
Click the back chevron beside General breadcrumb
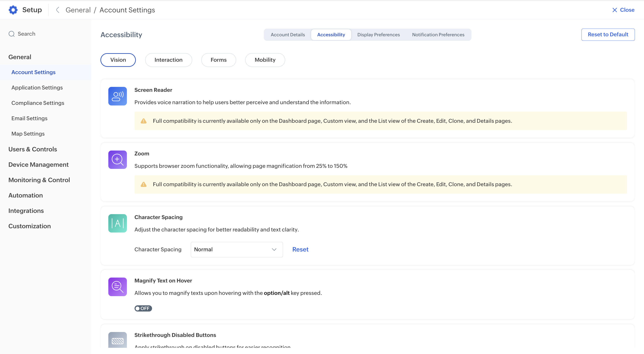[58, 10]
